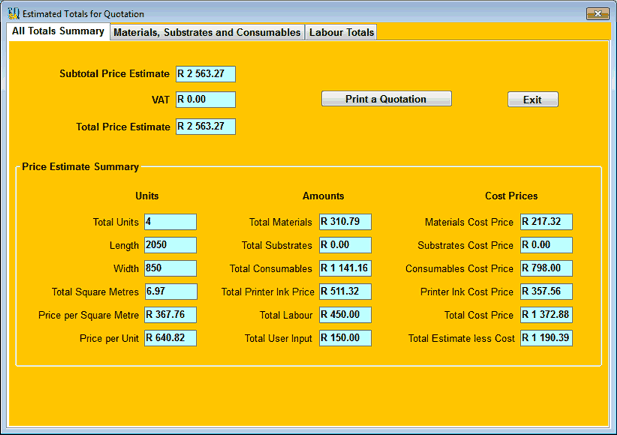The image size is (617, 435).
Task: Select the All Totals Summary tab
Action: point(58,31)
